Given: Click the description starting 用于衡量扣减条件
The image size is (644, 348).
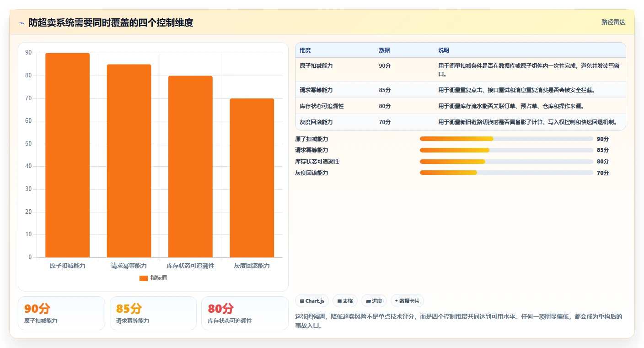Looking at the screenshot, I should [529, 70].
